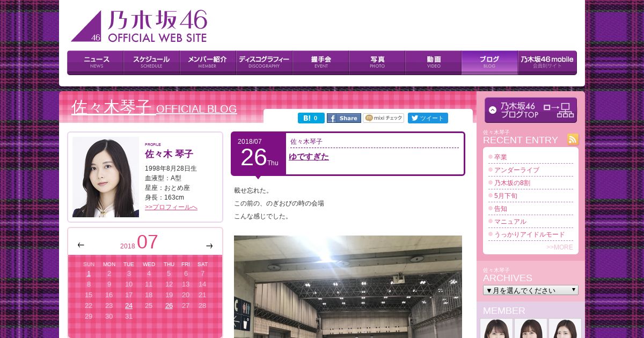Viewport: 644px width, 338px height.
Task: Click the Hatena Bookmark B! button
Action: [x=311, y=118]
